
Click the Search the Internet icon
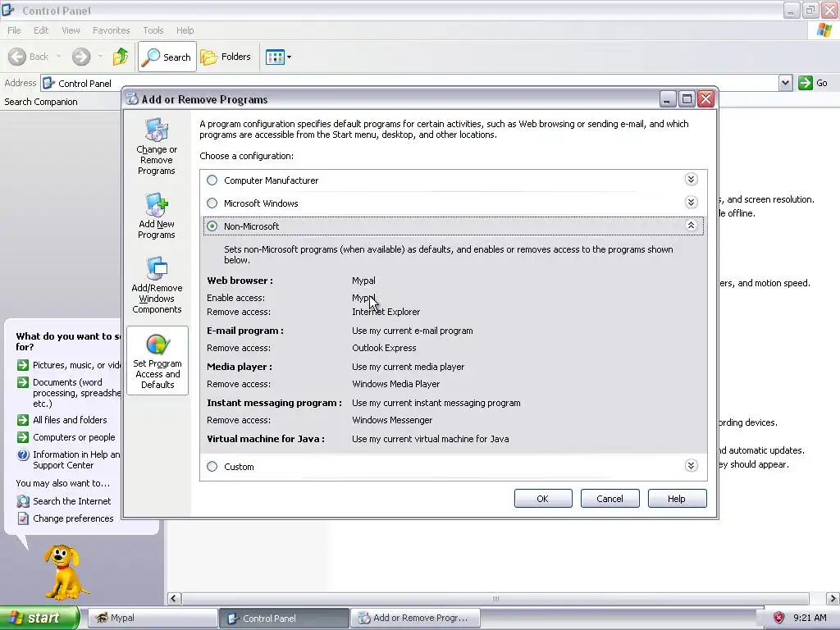click(x=22, y=501)
